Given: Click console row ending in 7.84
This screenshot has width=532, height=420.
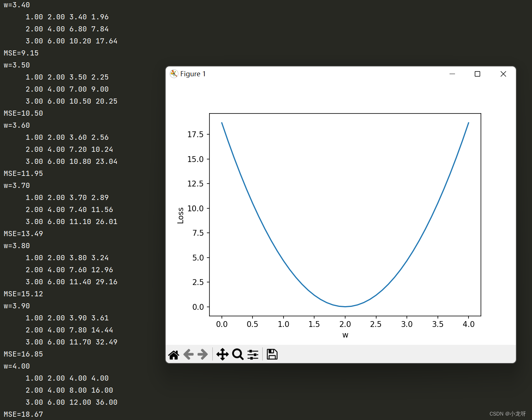Looking at the screenshot, I should pyautogui.click(x=67, y=29).
